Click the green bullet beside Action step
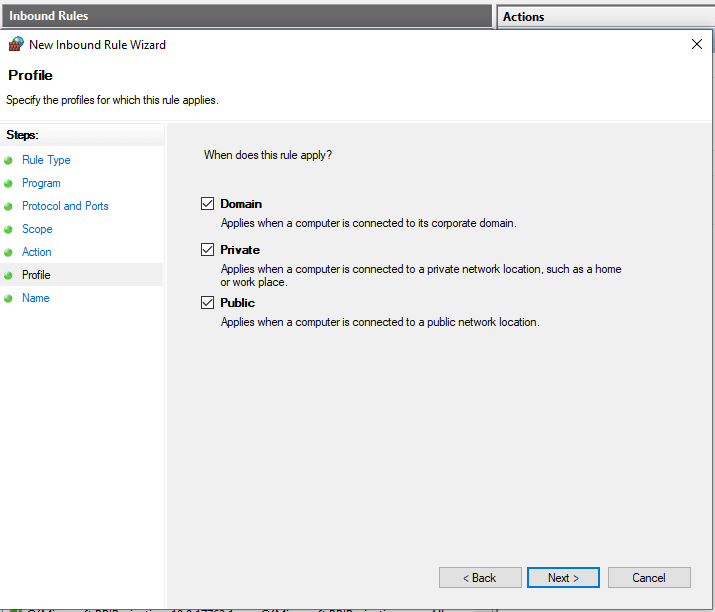The image size is (715, 612). (x=8, y=252)
